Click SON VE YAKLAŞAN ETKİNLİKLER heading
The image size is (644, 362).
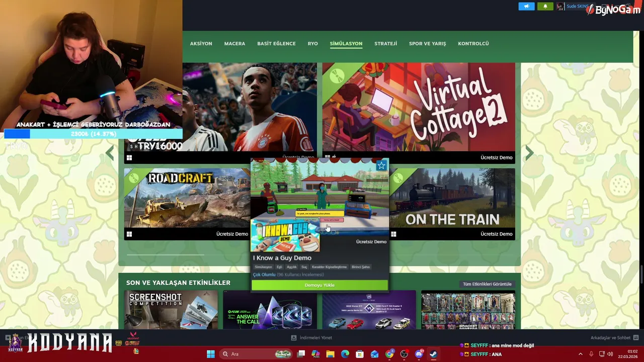tap(178, 283)
